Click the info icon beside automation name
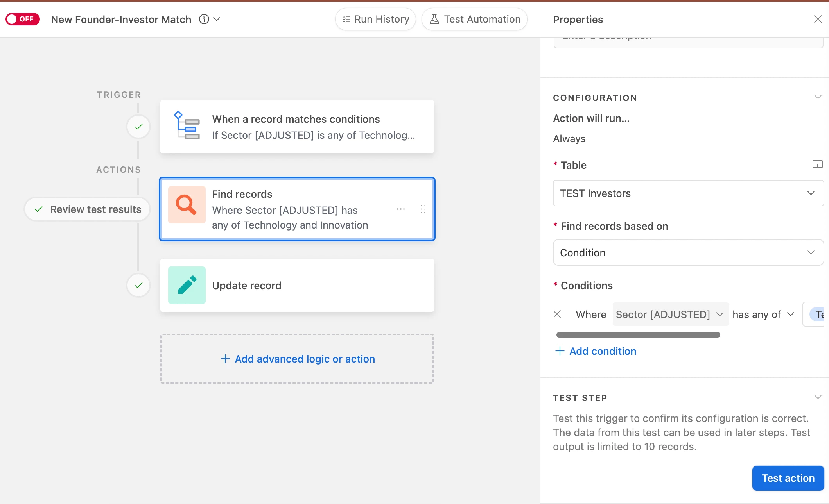Image resolution: width=829 pixels, height=504 pixels. (204, 19)
